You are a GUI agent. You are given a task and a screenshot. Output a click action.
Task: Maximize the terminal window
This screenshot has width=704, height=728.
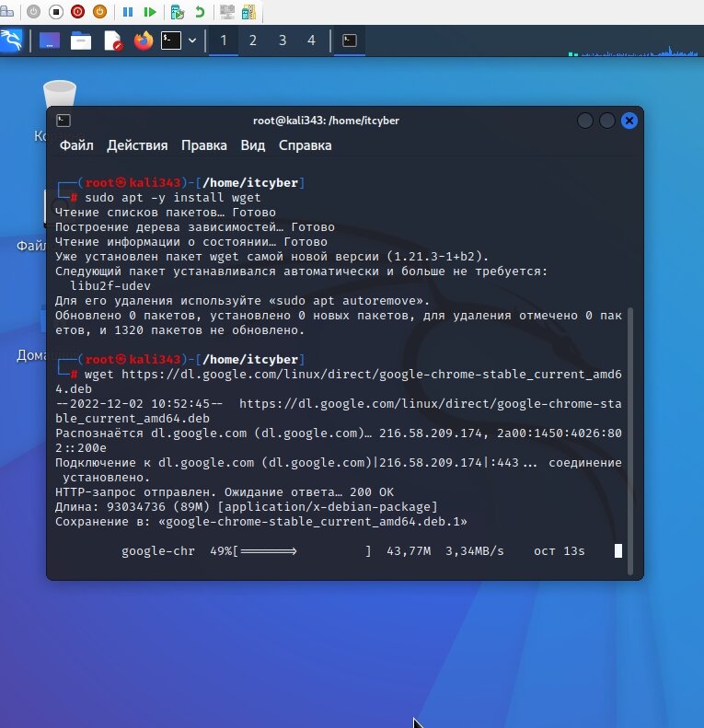click(x=607, y=121)
